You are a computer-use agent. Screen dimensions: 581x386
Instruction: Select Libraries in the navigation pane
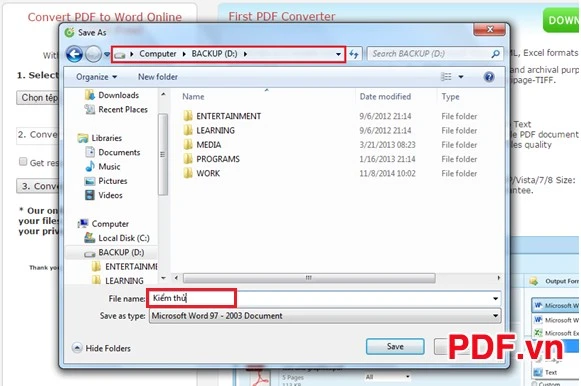[x=100, y=138]
